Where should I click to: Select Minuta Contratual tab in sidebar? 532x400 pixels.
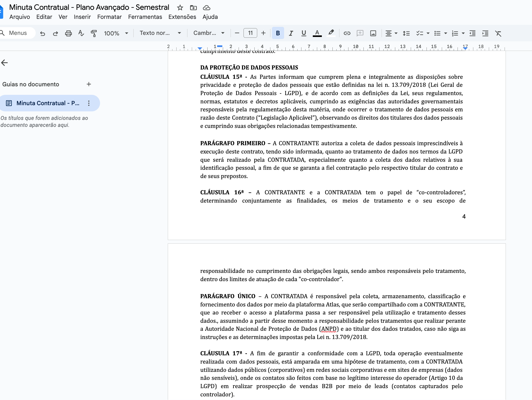coord(48,103)
